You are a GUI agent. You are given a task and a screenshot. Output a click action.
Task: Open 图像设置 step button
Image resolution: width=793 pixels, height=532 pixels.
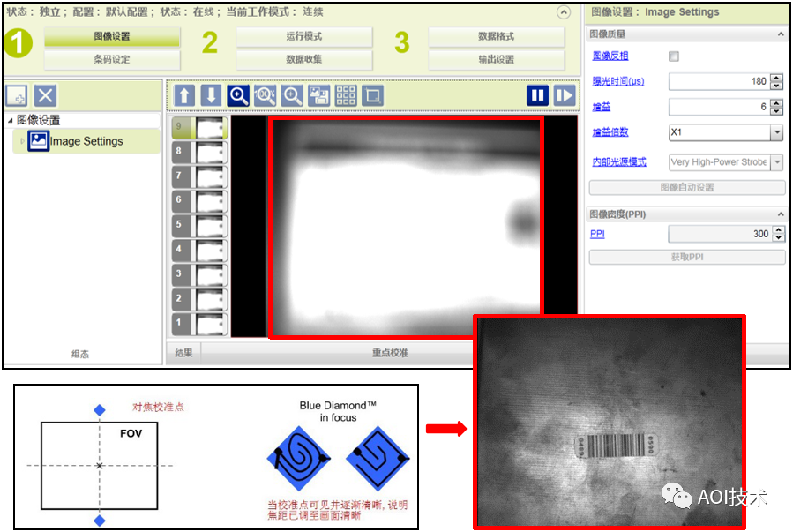click(x=112, y=36)
